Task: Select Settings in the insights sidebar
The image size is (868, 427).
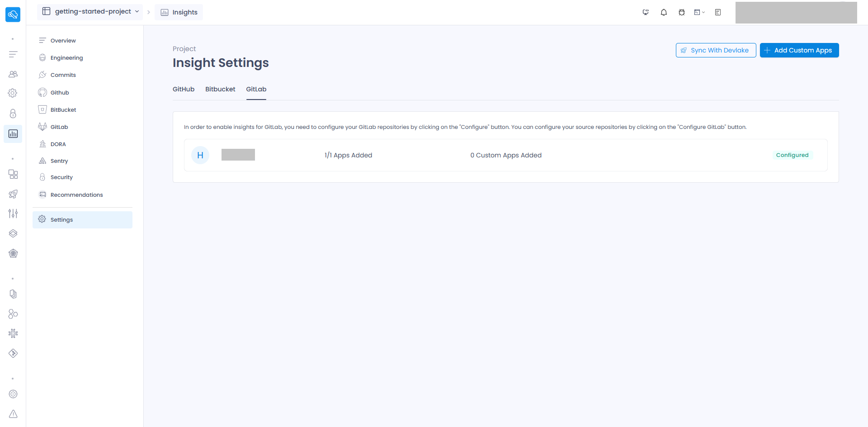Action: click(82, 220)
